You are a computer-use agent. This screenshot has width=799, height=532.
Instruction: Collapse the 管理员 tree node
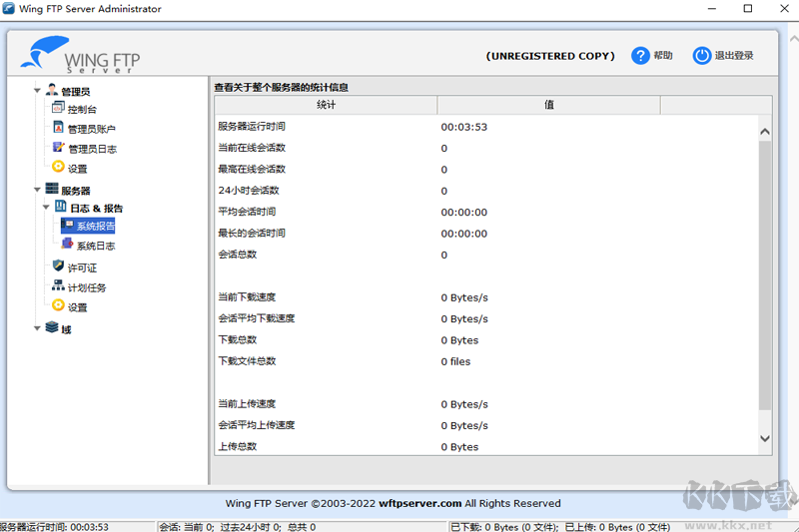(37, 91)
